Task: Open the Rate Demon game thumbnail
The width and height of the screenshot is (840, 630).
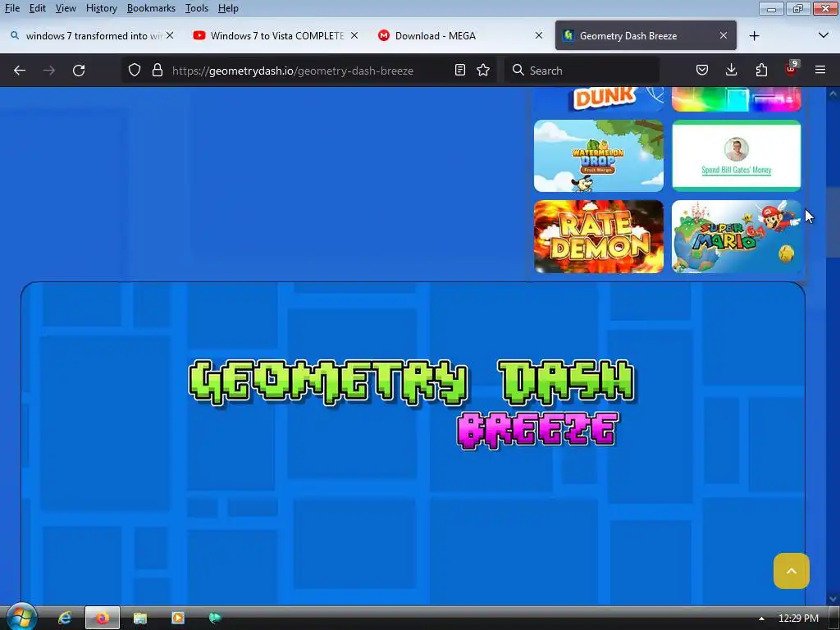Action: click(598, 237)
